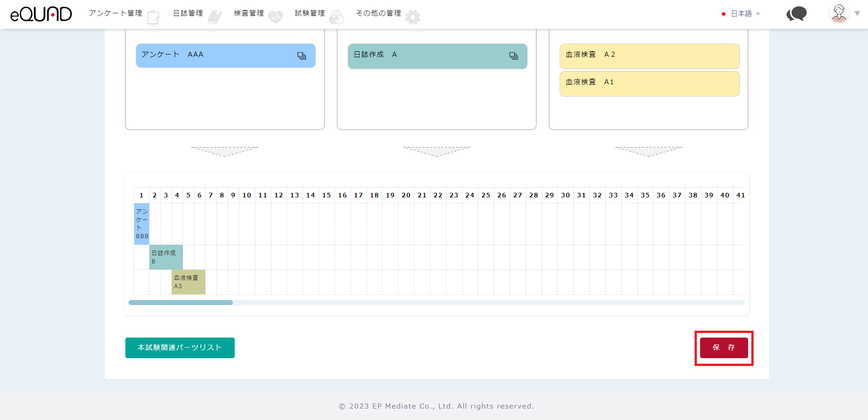
Task: Click the eQUAD logo
Action: (x=41, y=14)
